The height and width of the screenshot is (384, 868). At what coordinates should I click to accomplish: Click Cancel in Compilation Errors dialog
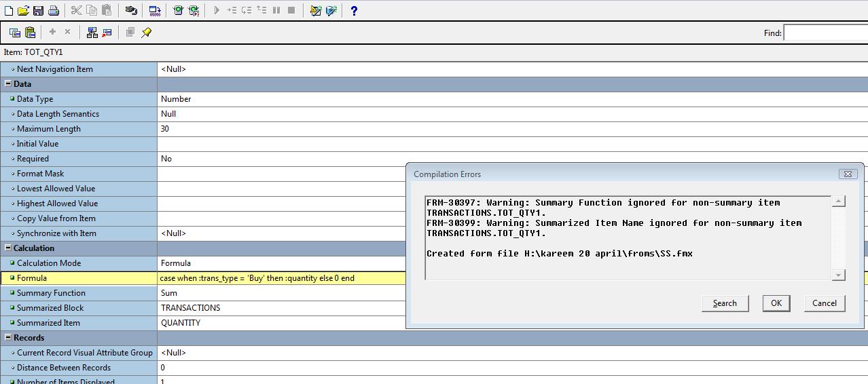[824, 303]
